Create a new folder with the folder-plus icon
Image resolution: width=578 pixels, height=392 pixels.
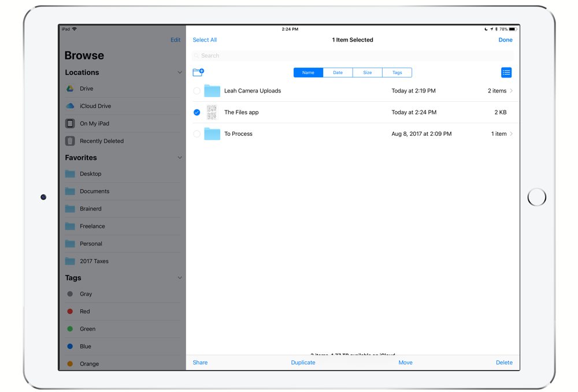[x=198, y=72]
